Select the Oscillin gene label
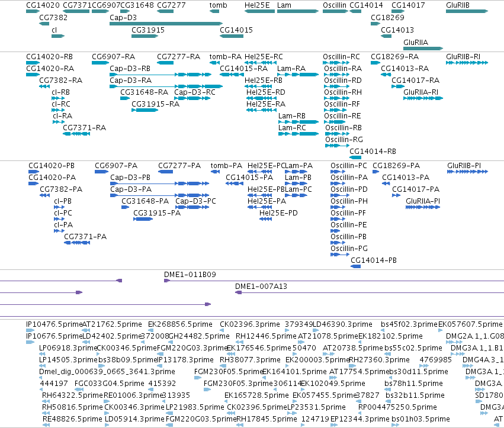504x428 pixels. 335,5
